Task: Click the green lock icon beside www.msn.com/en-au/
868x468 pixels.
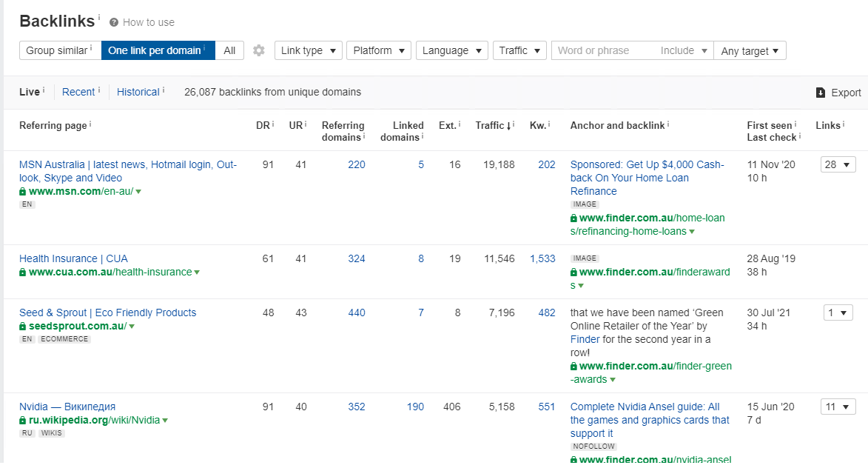Action: pyautogui.click(x=23, y=192)
